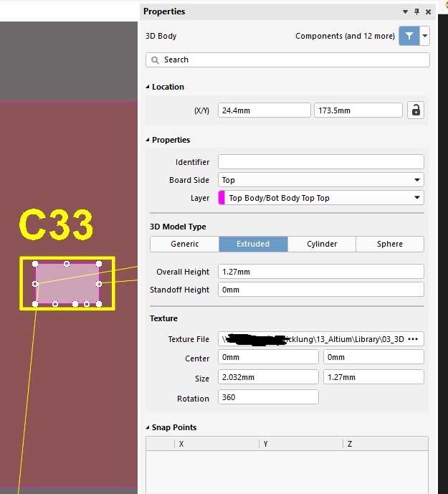Close the Properties panel
The height and width of the screenshot is (494, 448).
[x=429, y=11]
